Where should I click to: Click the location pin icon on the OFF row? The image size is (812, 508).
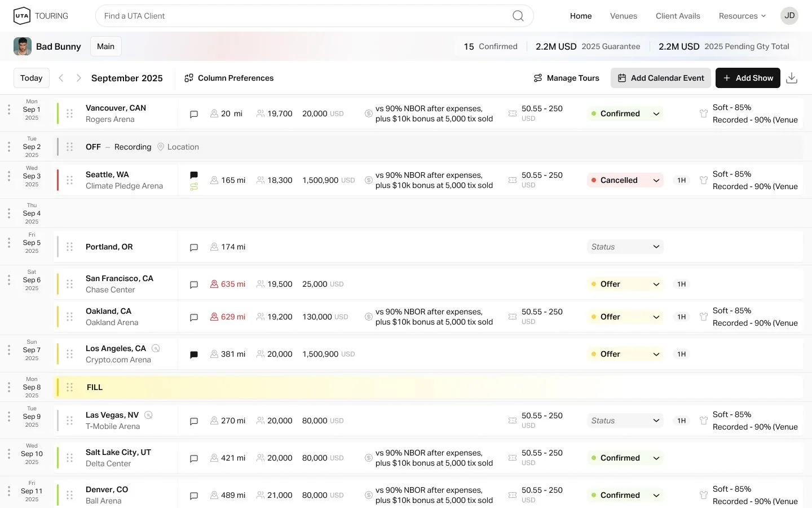tap(161, 147)
